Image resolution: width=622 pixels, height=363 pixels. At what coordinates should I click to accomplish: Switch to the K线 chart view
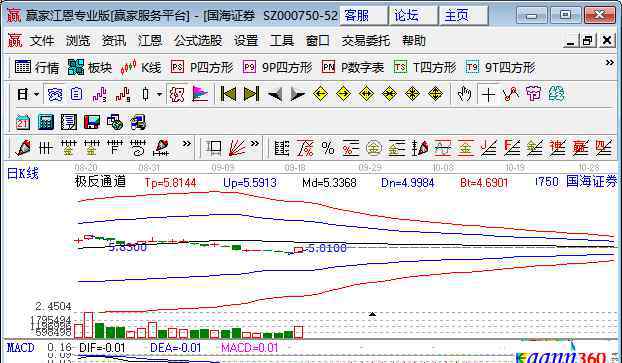(141, 67)
